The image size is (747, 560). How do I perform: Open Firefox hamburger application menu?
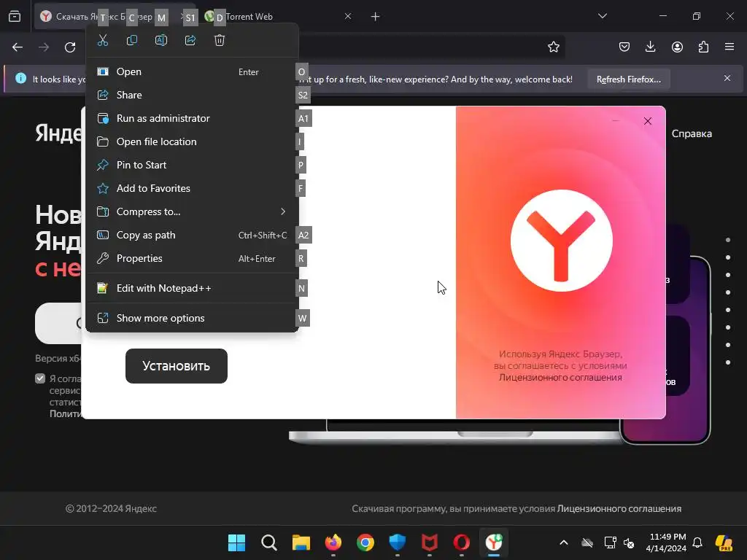click(729, 47)
